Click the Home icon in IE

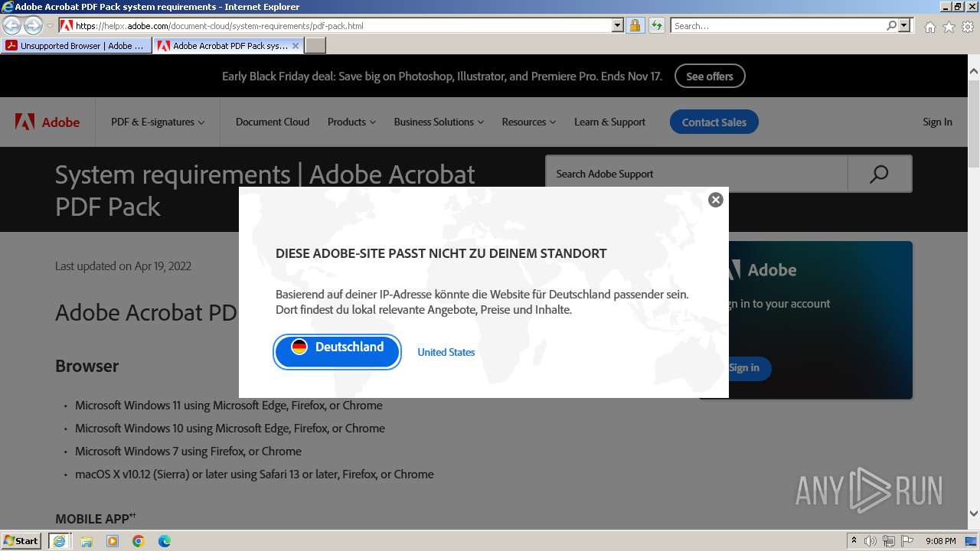(929, 27)
